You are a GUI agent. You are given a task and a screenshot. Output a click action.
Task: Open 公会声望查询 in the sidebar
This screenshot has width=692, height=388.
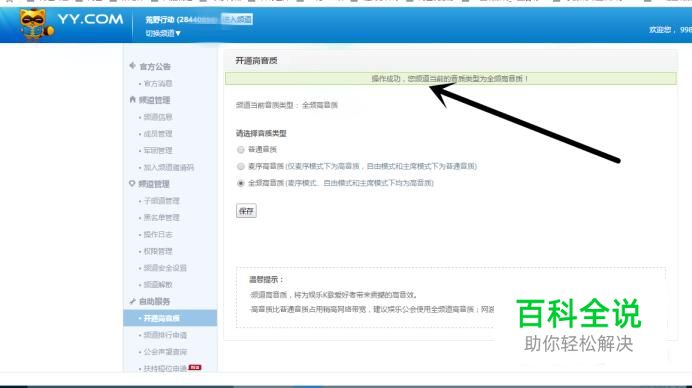point(165,352)
